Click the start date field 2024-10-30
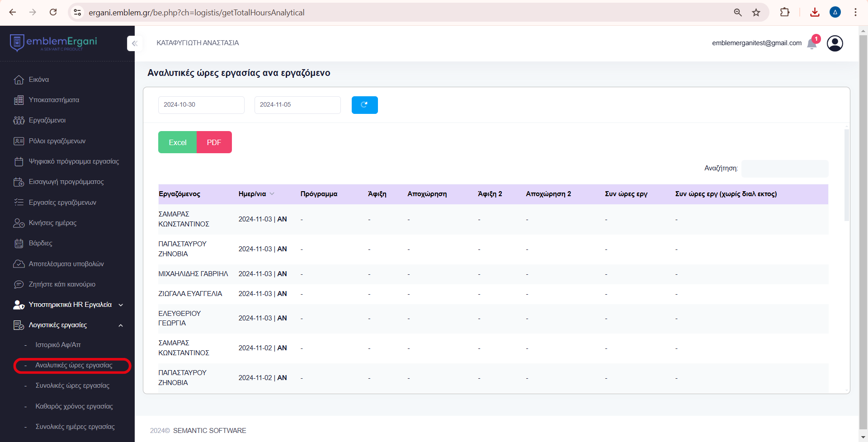The image size is (868, 442). point(201,105)
